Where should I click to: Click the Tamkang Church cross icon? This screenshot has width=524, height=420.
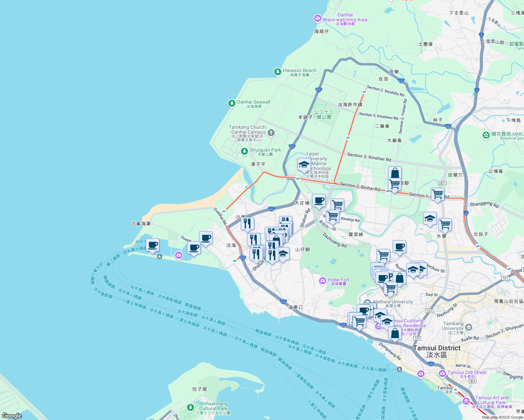[271, 133]
